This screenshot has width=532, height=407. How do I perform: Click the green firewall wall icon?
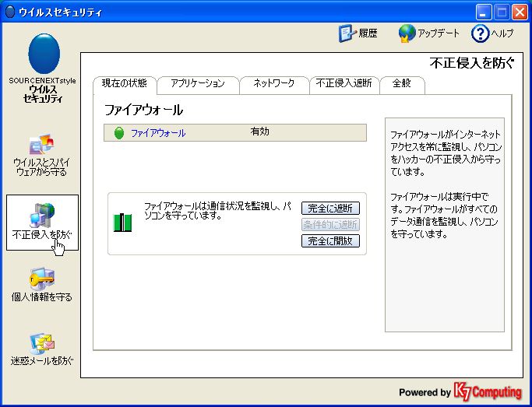[x=122, y=223]
